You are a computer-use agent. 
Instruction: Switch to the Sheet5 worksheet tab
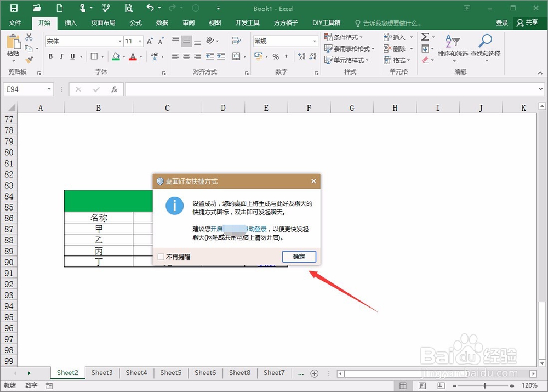[170, 372]
